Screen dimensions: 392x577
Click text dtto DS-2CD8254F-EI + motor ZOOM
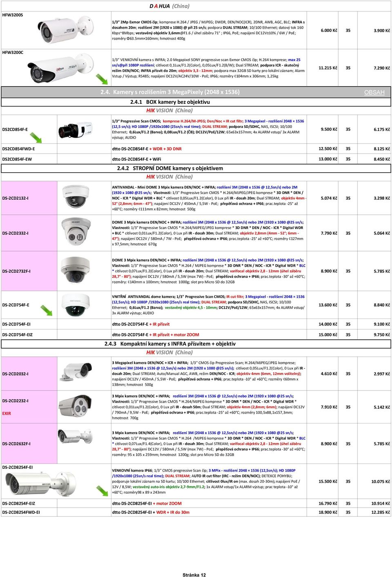[147, 504]
